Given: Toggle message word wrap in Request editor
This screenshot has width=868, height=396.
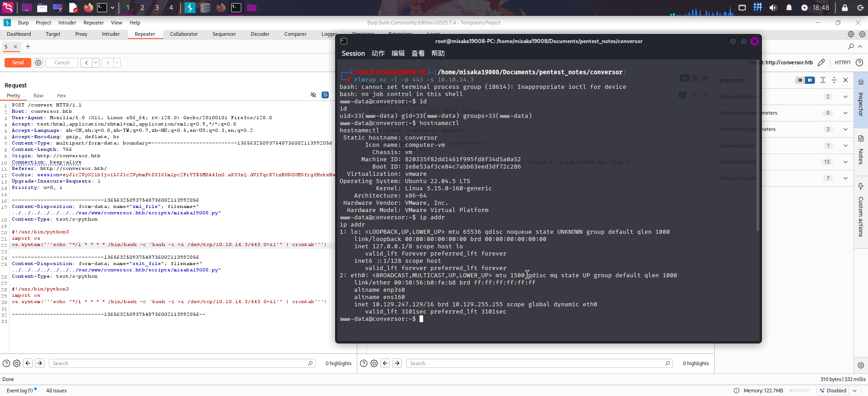Looking at the screenshot, I should [x=325, y=95].
